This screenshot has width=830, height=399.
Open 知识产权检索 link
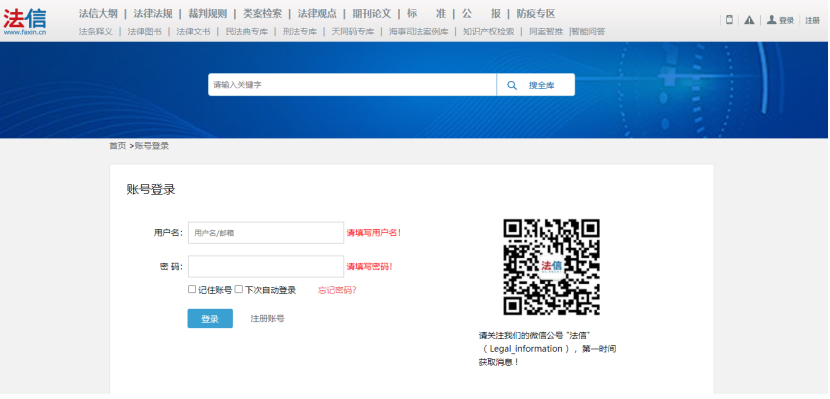pos(489,32)
